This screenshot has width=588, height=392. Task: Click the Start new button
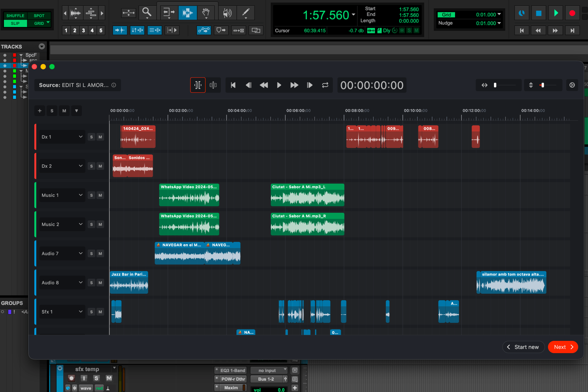523,347
